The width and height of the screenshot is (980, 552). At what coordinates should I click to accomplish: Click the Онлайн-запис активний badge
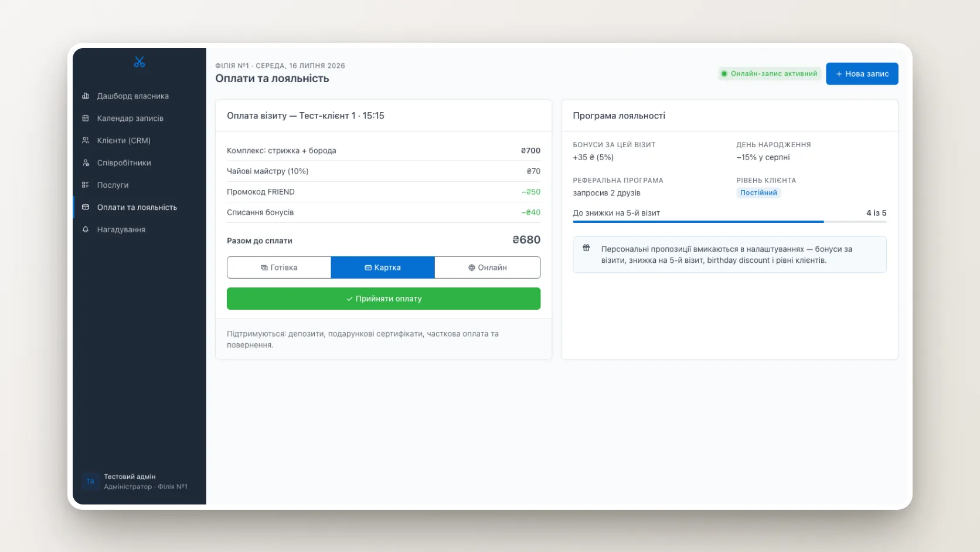click(x=769, y=74)
